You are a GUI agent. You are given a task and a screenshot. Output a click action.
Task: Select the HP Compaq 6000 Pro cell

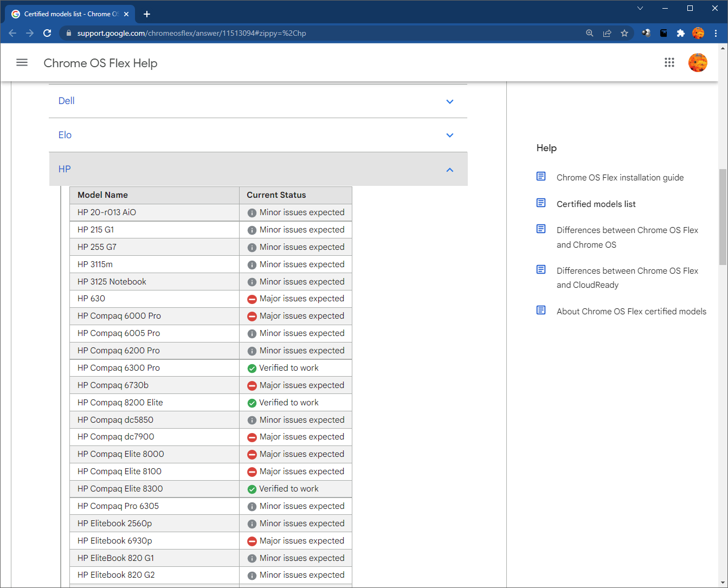154,316
